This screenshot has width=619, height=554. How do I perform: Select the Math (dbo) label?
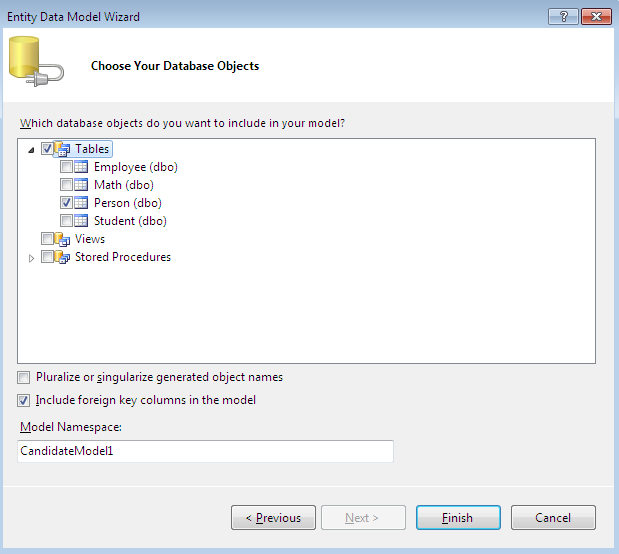pos(124,185)
